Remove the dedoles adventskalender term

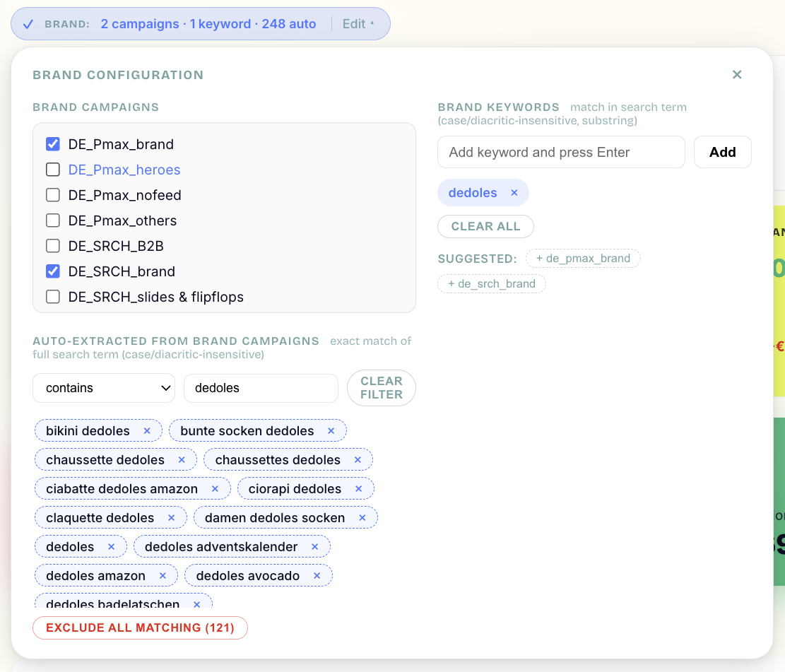pyautogui.click(x=315, y=547)
